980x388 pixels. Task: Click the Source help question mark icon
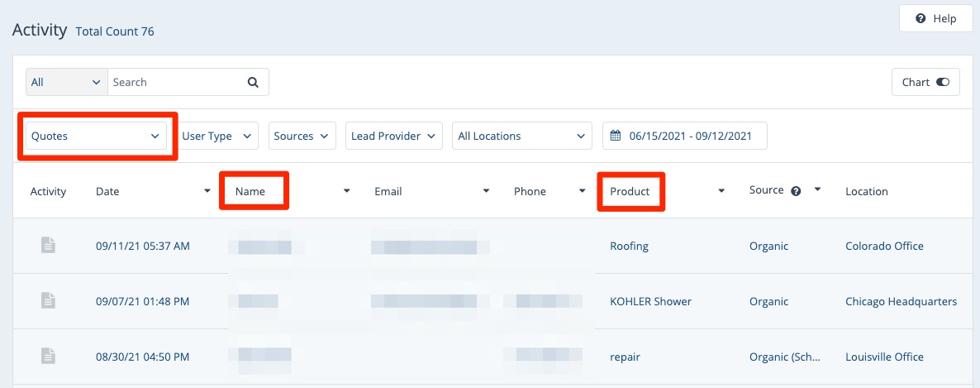[796, 191]
